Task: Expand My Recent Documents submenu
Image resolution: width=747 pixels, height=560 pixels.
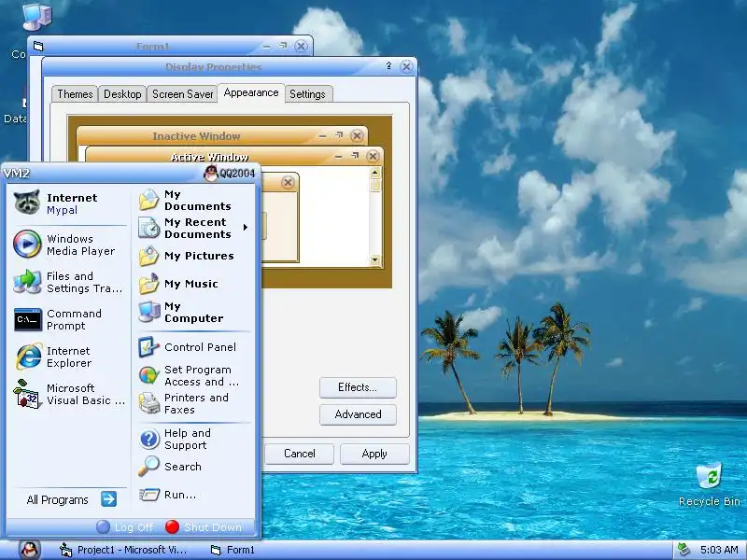Action: (x=246, y=228)
